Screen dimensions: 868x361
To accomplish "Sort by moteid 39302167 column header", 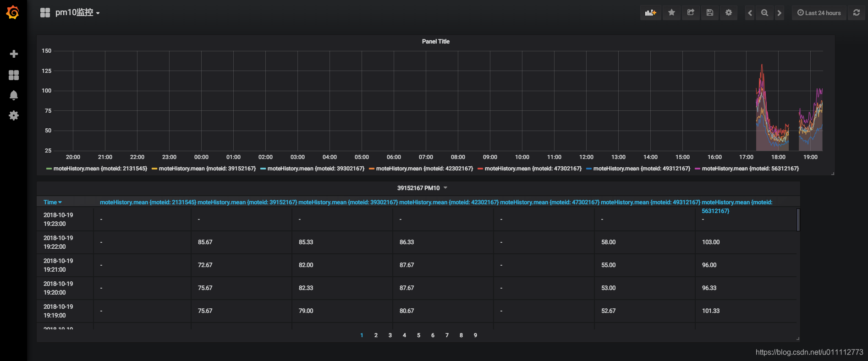I will pyautogui.click(x=348, y=202).
